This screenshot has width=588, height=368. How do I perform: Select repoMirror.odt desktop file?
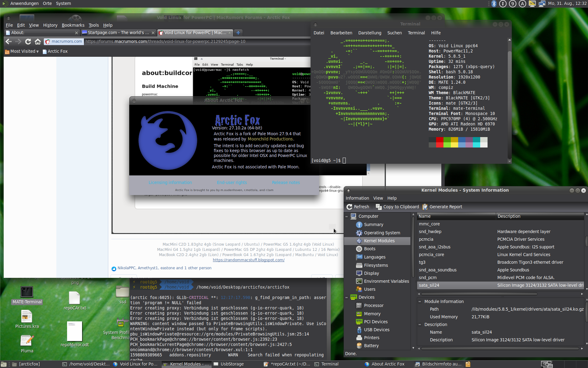[75, 334]
